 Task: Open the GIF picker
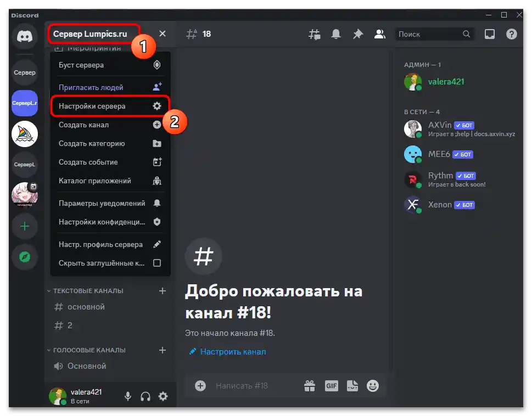pos(331,385)
